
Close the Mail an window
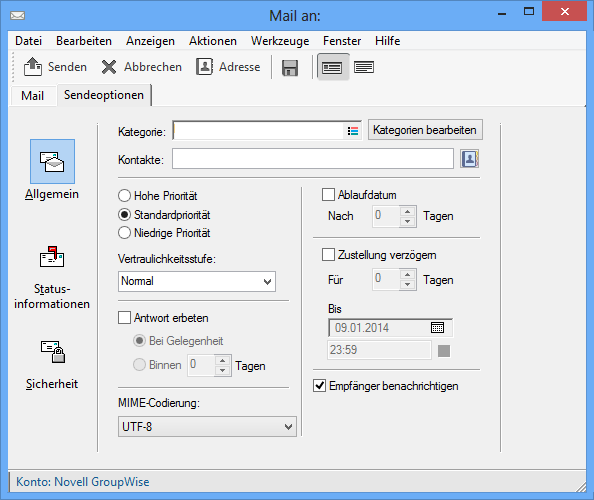564,12
